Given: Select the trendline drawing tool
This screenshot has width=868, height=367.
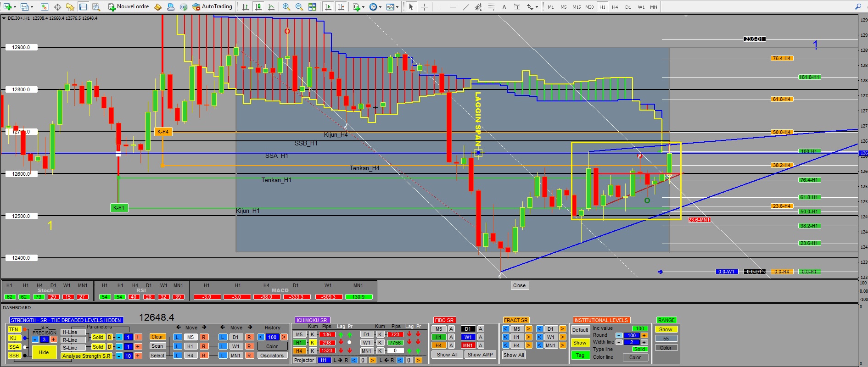Looking at the screenshot, I should pos(465,7).
